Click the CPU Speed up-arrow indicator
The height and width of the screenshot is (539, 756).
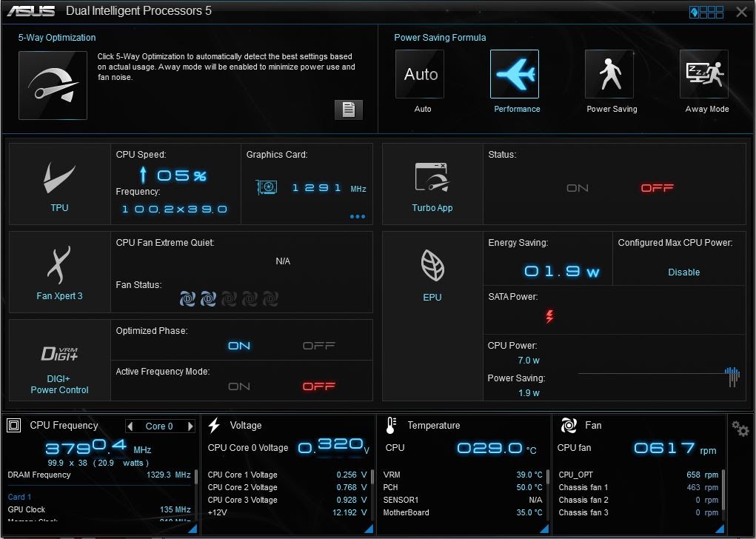coord(143,175)
